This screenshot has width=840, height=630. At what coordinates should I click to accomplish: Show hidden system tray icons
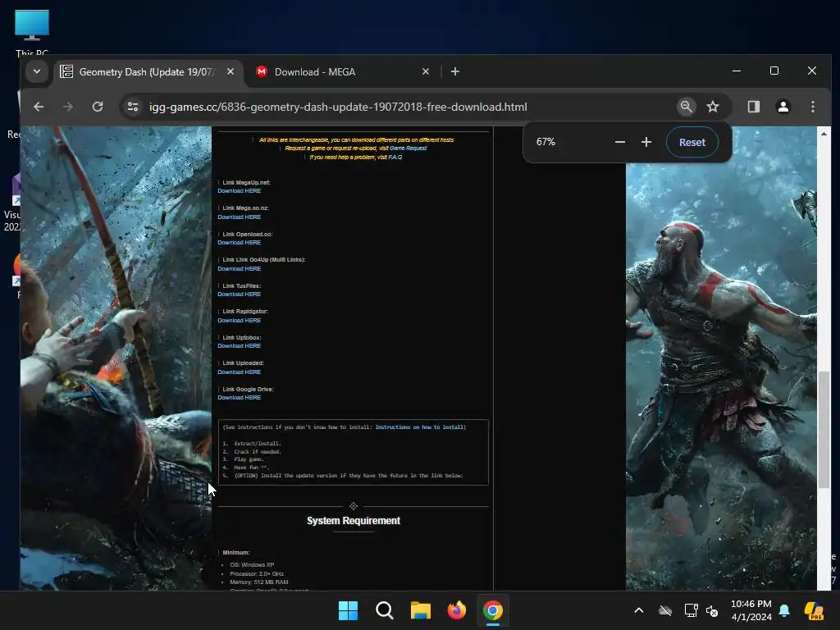click(x=638, y=610)
